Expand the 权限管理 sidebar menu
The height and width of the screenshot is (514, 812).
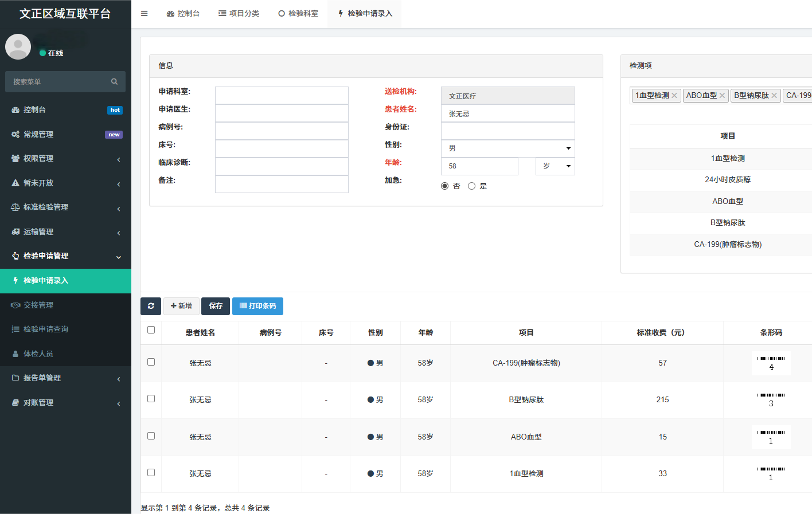coord(65,159)
